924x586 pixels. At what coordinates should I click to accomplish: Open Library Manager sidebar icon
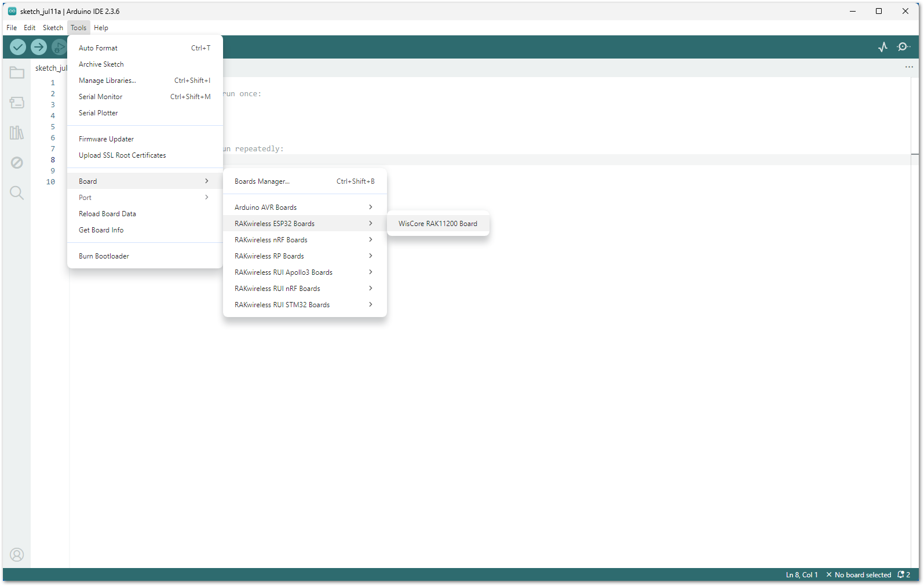[17, 133]
